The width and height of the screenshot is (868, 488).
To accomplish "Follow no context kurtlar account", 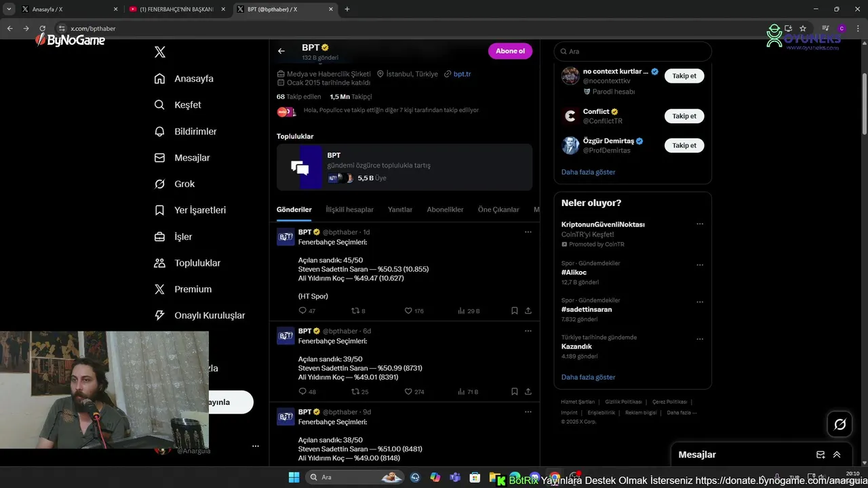I will [684, 76].
